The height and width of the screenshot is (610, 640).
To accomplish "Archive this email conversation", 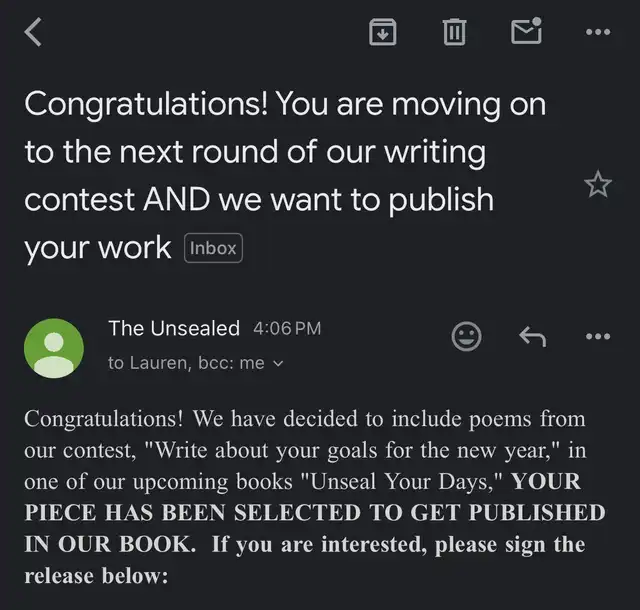I will (x=382, y=32).
